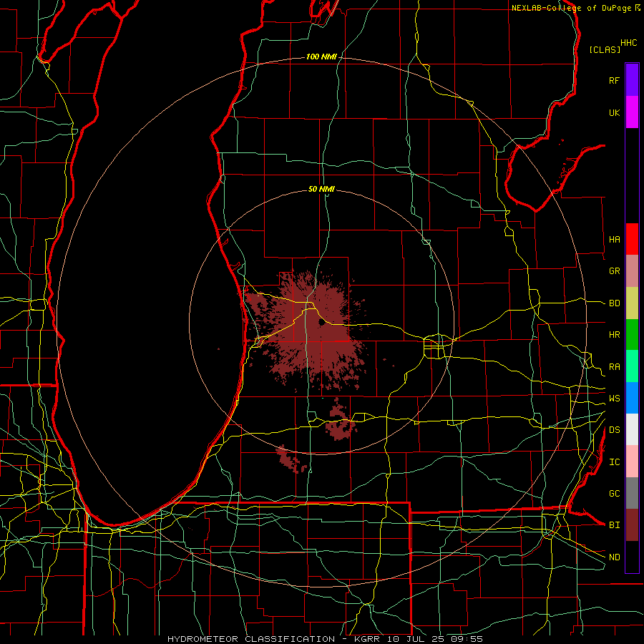This screenshot has width=644, height=644.
Task: Click the [CLAS] legend heading
Action: click(605, 49)
